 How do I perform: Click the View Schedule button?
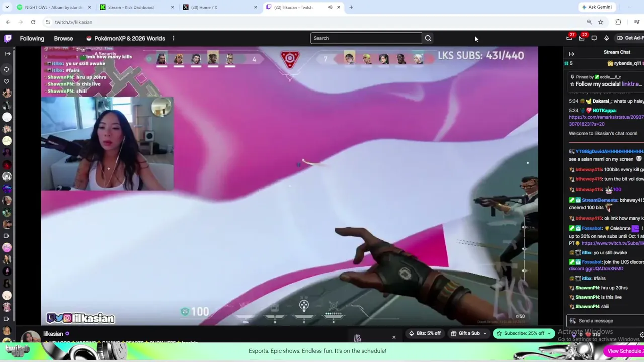coord(625,351)
